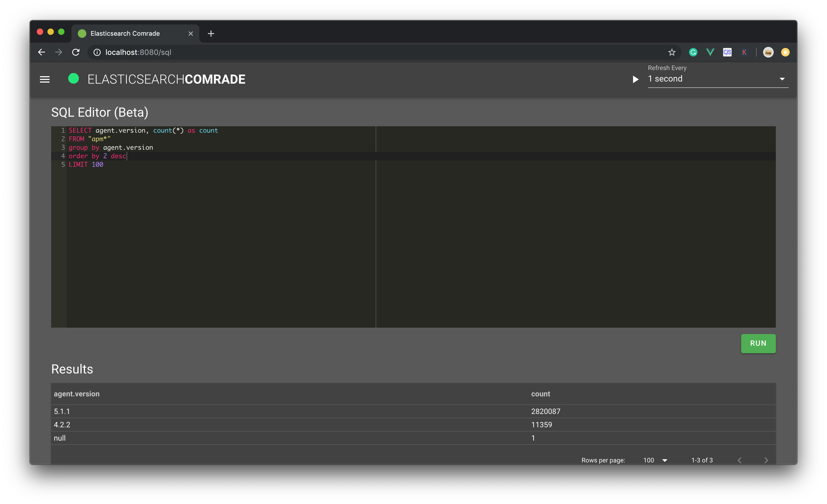Click the green cluster status circle
The height and width of the screenshot is (504, 827).
pos(74,79)
